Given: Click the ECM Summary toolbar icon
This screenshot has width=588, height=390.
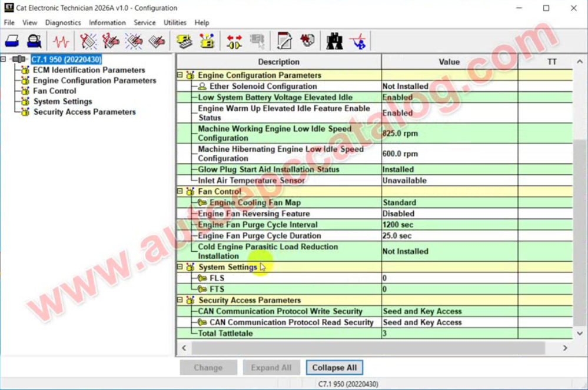Looking at the screenshot, I should pyautogui.click(x=184, y=42).
